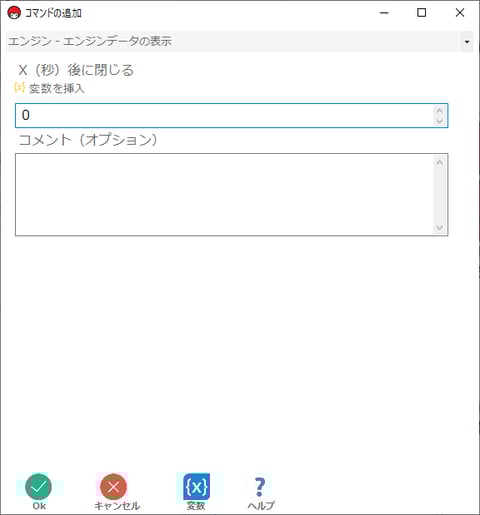Screen dimensions: 480x515
Task: Click the comment box scrollbar up arrow
Action: [439, 162]
